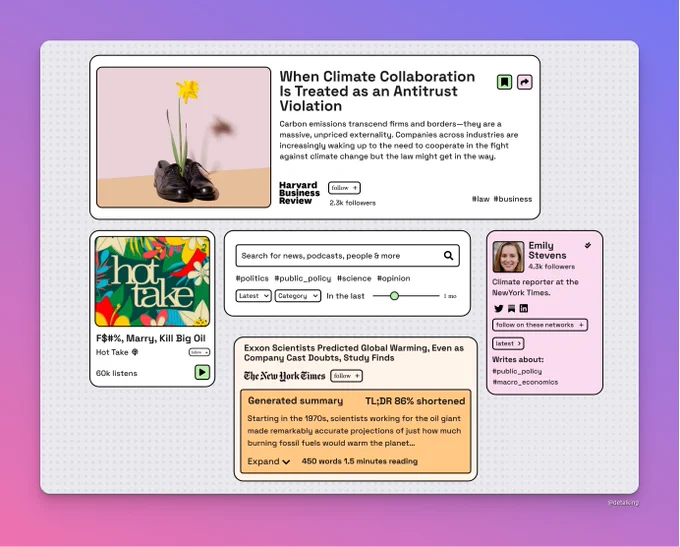This screenshot has height=547, width=680.
Task: Click the search input field
Action: [347, 255]
